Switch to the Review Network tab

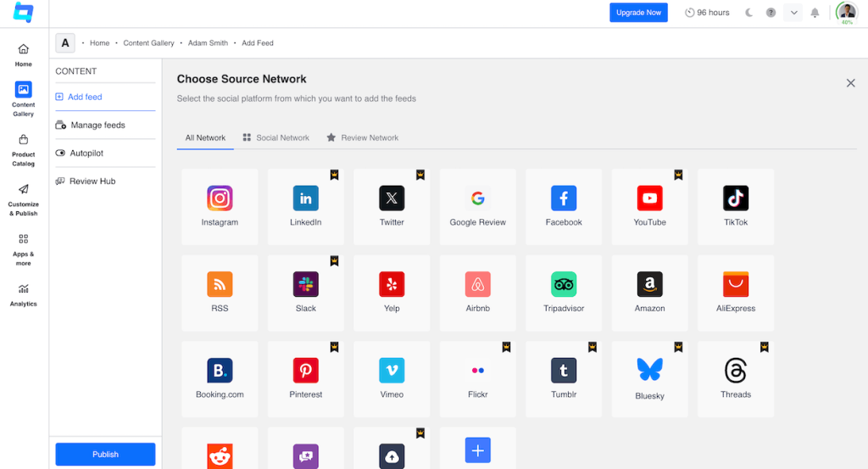[363, 138]
